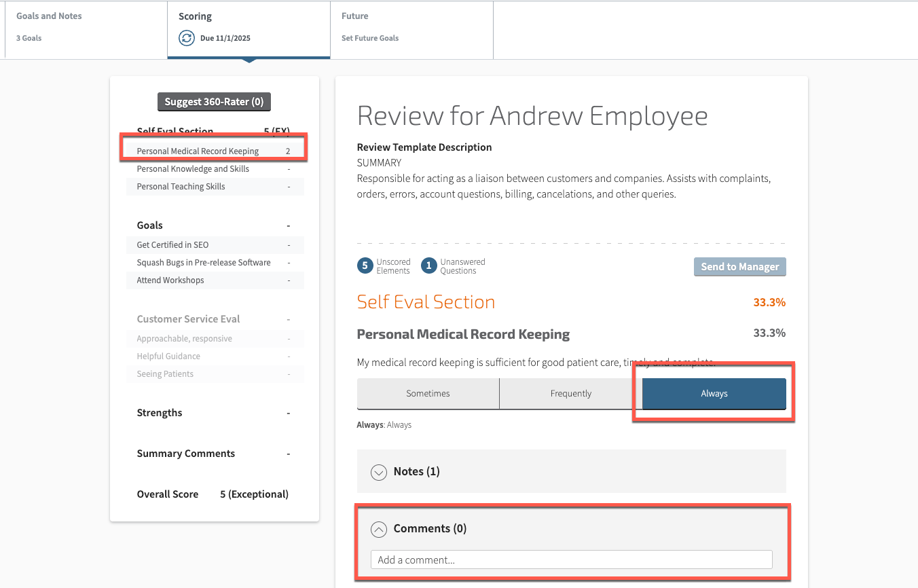The width and height of the screenshot is (918, 588).
Task: Click the Set Future Goals text
Action: click(370, 38)
